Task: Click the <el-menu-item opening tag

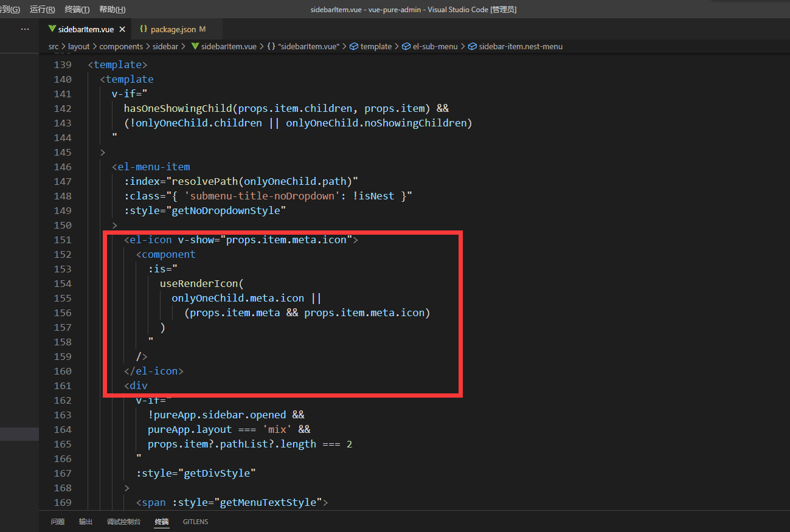Action: coord(151,167)
